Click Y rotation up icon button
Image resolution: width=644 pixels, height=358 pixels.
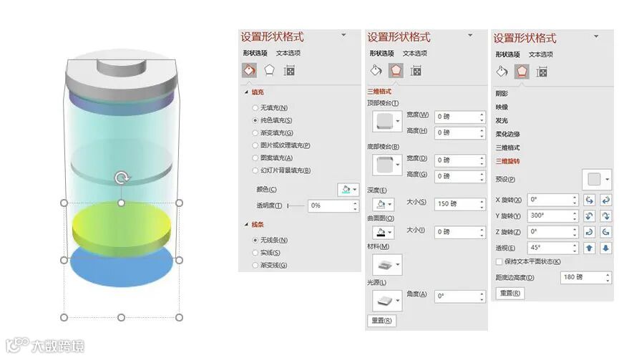pyautogui.click(x=590, y=216)
